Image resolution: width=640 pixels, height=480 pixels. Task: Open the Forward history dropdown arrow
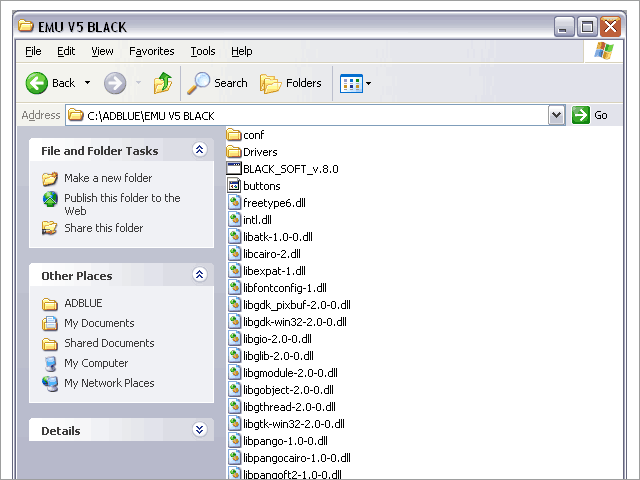click(138, 83)
